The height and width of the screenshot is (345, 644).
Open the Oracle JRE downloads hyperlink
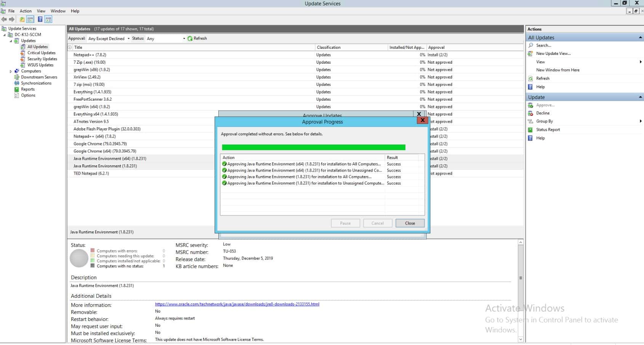tap(236, 304)
